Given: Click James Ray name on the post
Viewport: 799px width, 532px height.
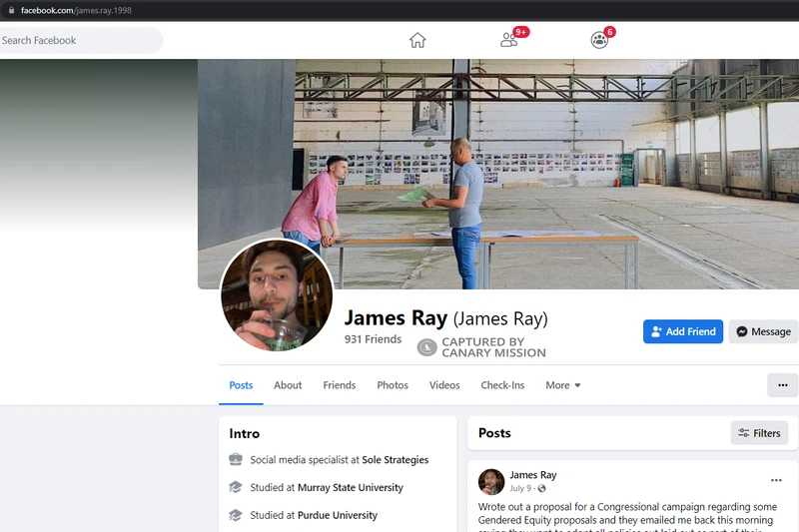Looking at the screenshot, I should pos(533,474).
